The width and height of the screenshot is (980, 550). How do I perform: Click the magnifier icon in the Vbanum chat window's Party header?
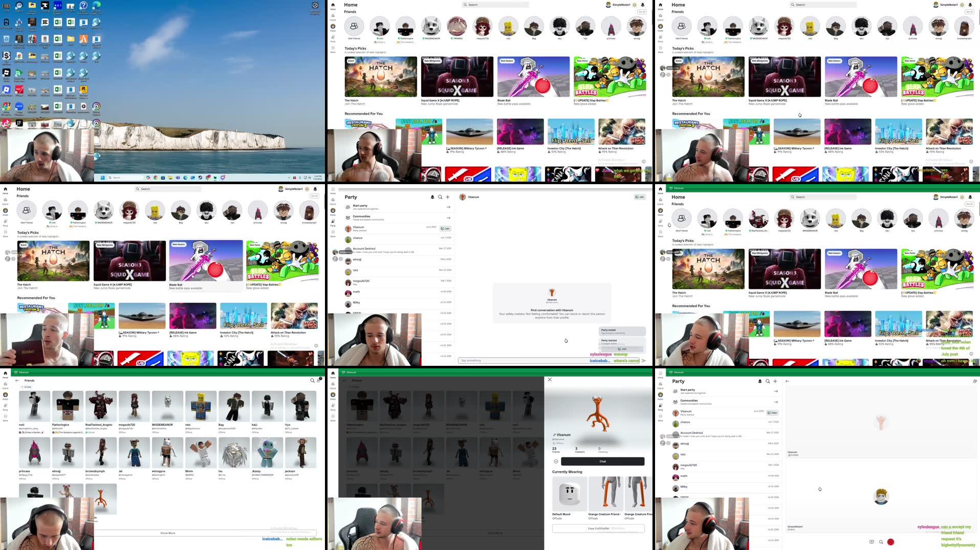point(440,197)
